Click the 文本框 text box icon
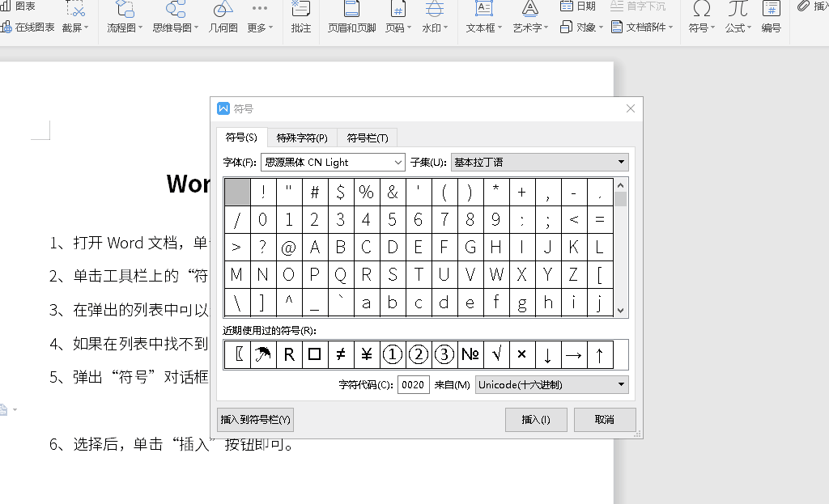Image resolution: width=829 pixels, height=504 pixels. [484, 11]
